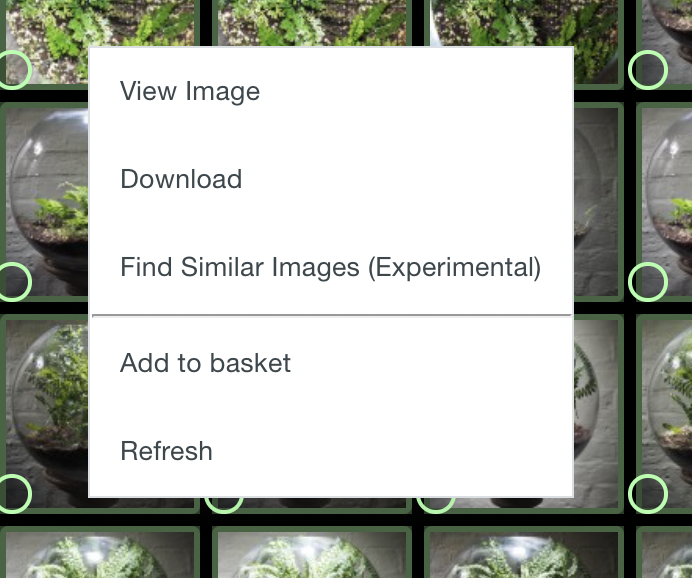This screenshot has width=692, height=578.
Task: Toggle partly hidden circle on third-row second thumbnail
Action: click(x=224, y=505)
